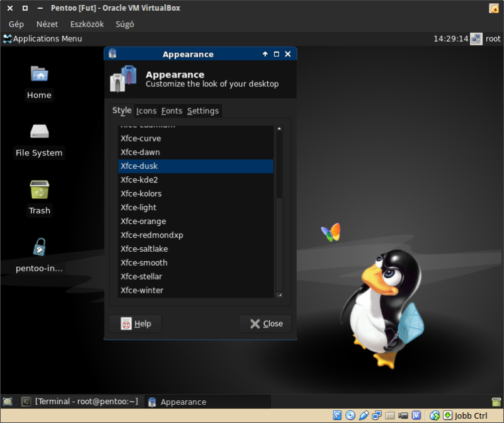This screenshot has width=504, height=423.
Task: Click the network adapters status icon
Action: click(377, 415)
